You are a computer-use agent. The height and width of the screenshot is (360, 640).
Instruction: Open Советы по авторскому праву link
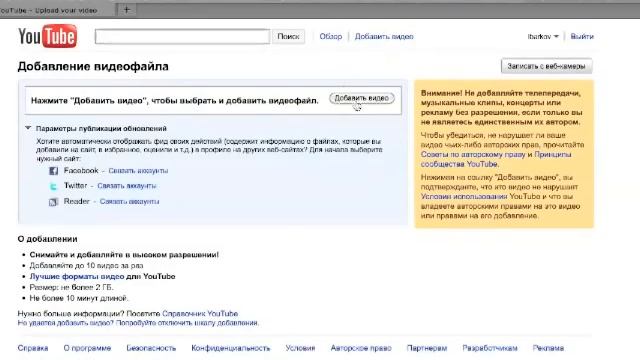(473, 154)
